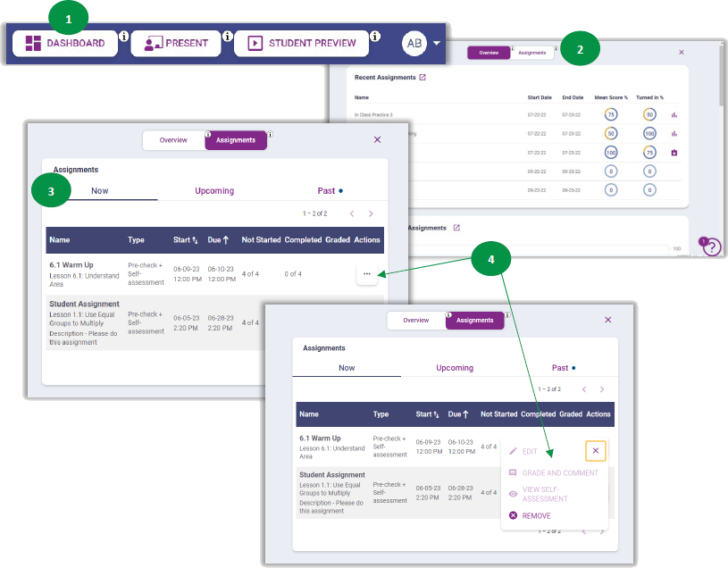Click Edit with pencil icon in actions menu
Viewport: 728px width, 568px height.
pyautogui.click(x=530, y=452)
